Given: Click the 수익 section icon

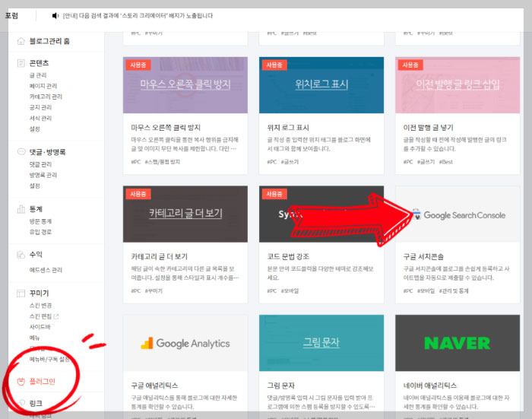Looking at the screenshot, I should (x=21, y=255).
